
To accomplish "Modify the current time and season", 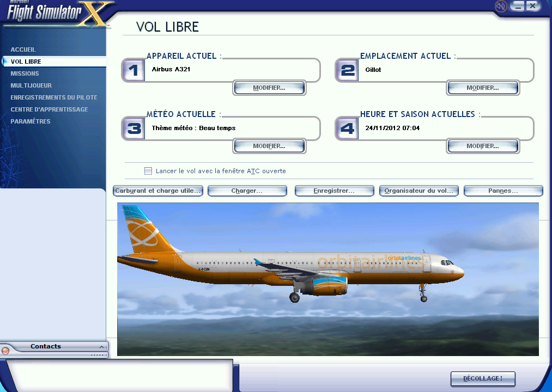I will (x=483, y=146).
